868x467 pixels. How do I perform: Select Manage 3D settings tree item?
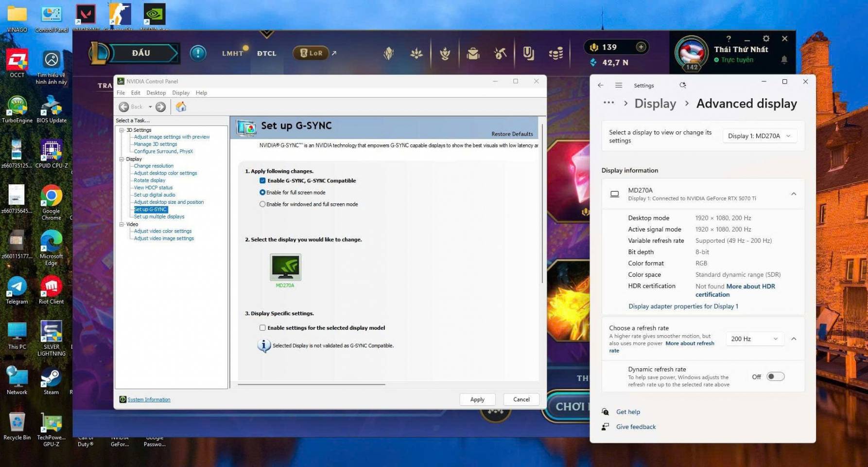(156, 144)
